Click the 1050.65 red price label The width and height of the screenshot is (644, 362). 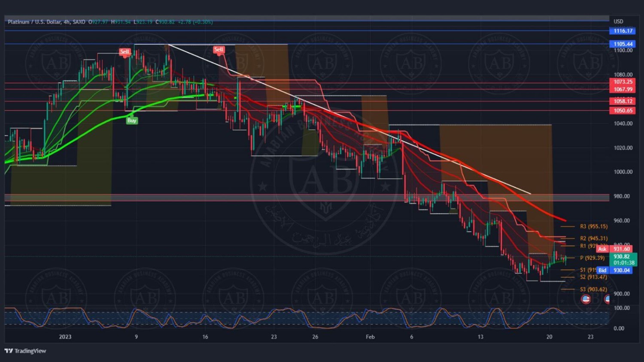[623, 111]
